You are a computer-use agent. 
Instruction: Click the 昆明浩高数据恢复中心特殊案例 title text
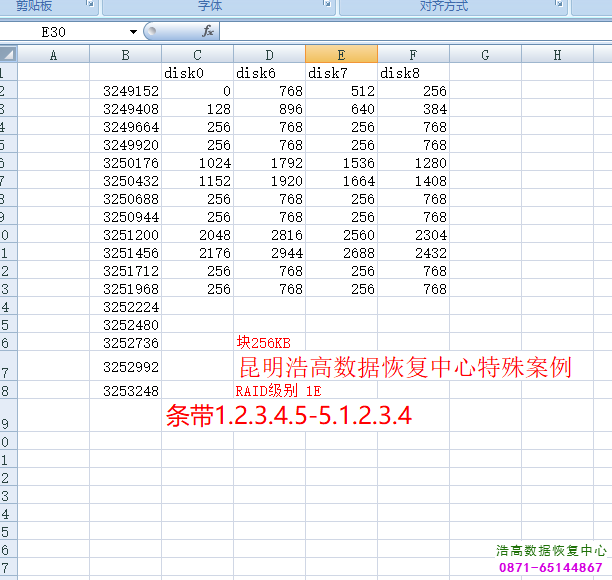[404, 367]
